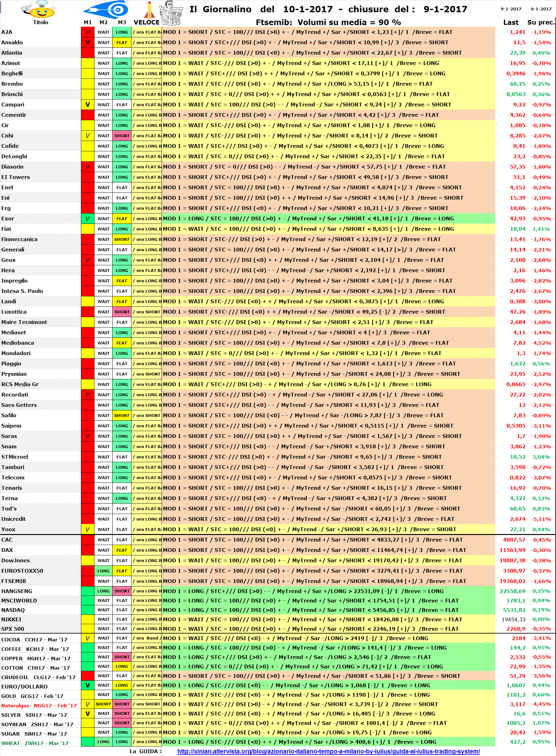Click FTSEMIB's Last value 19360,02
Screen dimensions: 556x756
point(512,581)
